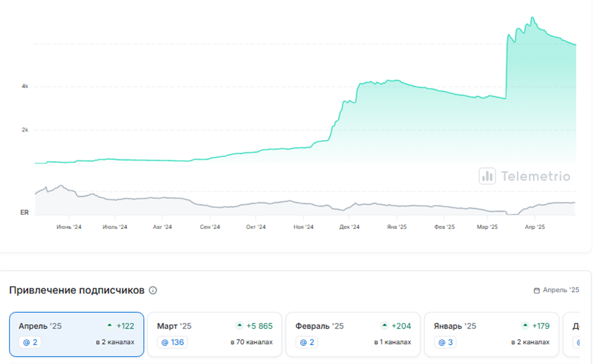The width and height of the screenshot is (593, 364).
Task: Open the info icon beside Привлечение подписчиков
Action: (153, 290)
